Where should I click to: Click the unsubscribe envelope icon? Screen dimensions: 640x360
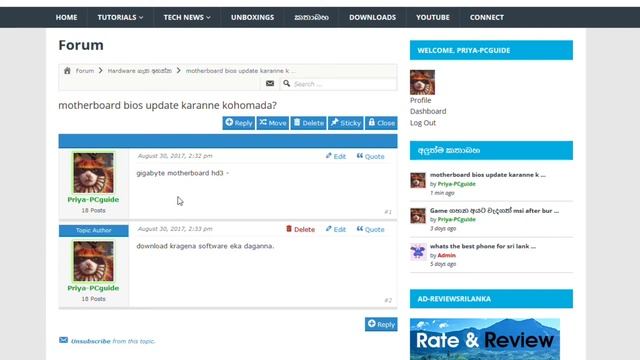(63, 340)
